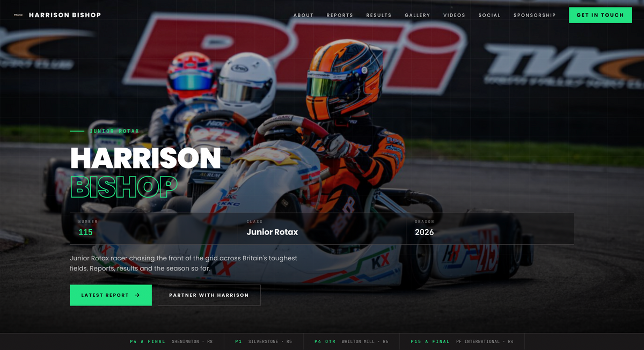Open the Social menu item
This screenshot has width=644, height=350.
489,15
